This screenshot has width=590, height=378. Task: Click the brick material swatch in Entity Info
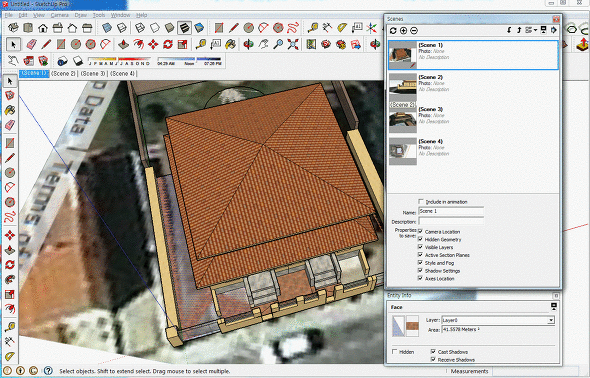coord(412,326)
